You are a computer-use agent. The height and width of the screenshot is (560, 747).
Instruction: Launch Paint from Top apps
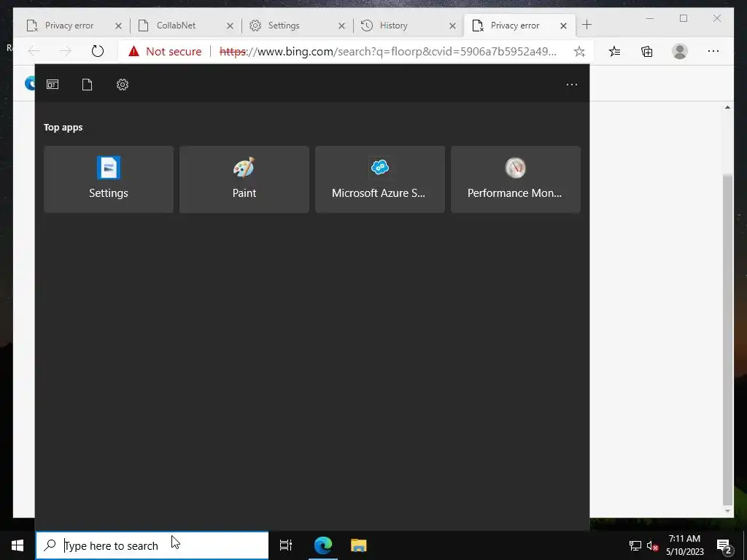point(244,179)
